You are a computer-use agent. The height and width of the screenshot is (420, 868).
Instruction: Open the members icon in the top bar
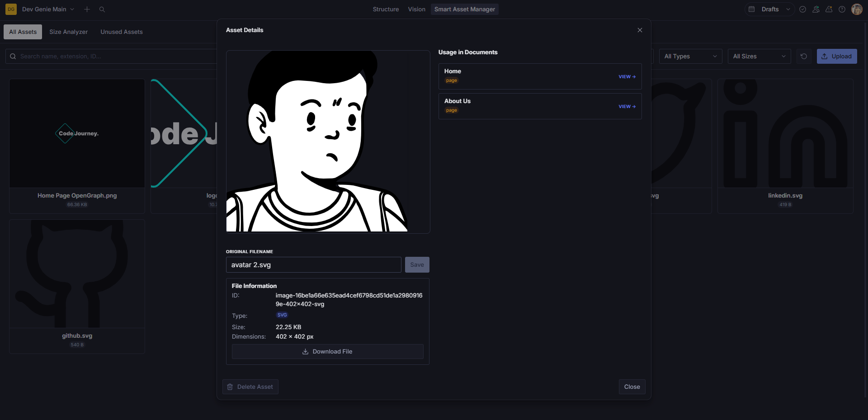coord(816,9)
